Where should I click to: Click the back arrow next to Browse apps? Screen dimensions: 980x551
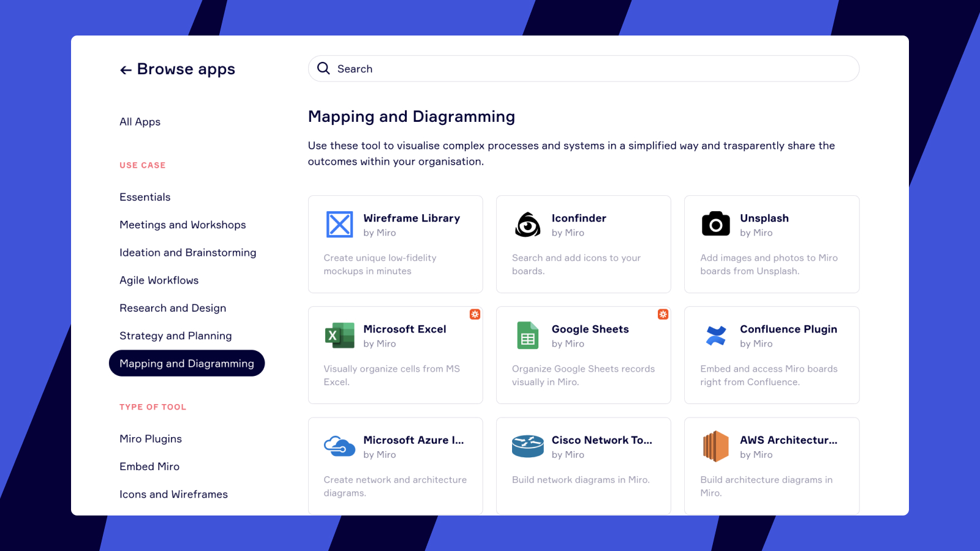[126, 69]
